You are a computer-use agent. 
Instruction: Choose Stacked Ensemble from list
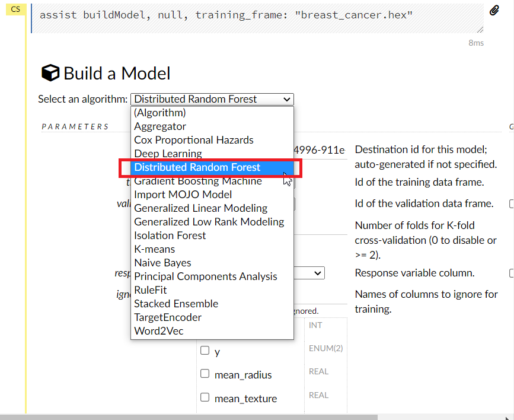pyautogui.click(x=176, y=304)
